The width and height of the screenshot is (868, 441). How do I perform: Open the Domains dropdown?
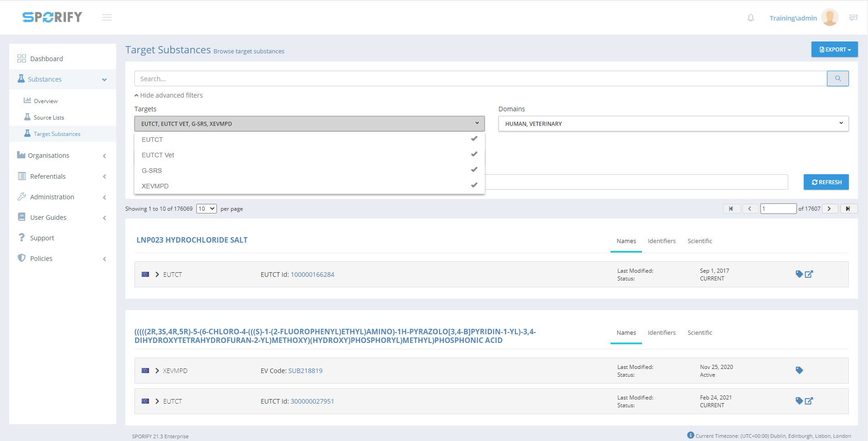(673, 124)
